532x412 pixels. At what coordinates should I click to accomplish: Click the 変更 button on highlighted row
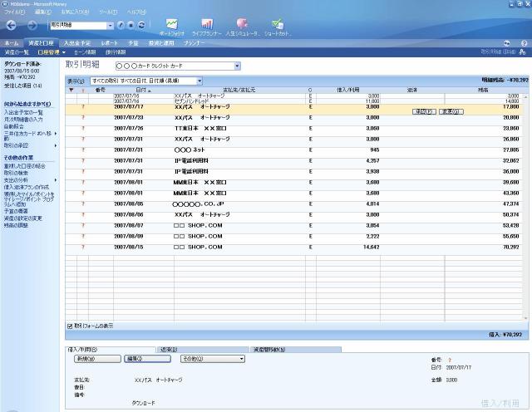pyautogui.click(x=451, y=111)
